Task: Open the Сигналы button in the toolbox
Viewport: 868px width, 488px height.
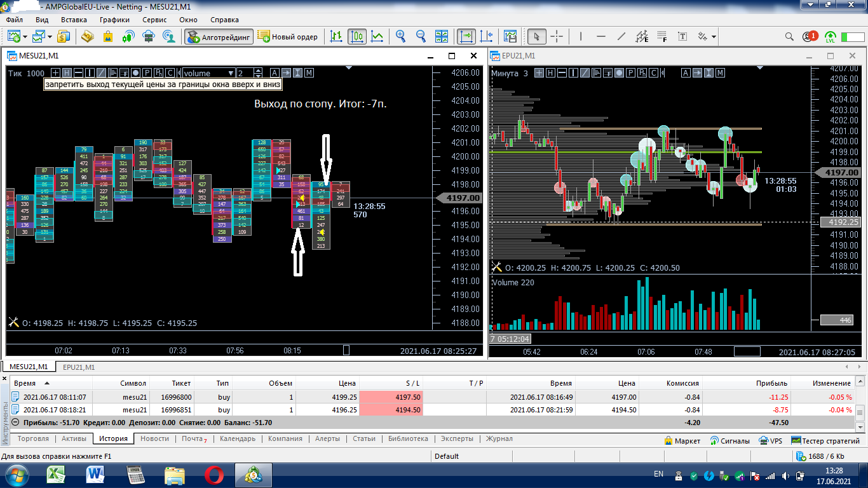Action: click(x=730, y=440)
